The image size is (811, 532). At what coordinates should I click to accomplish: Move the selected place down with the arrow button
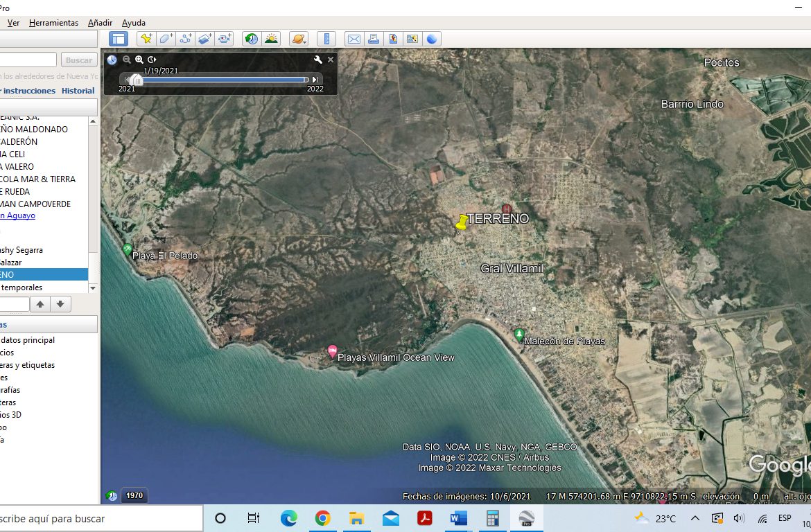pyautogui.click(x=60, y=304)
